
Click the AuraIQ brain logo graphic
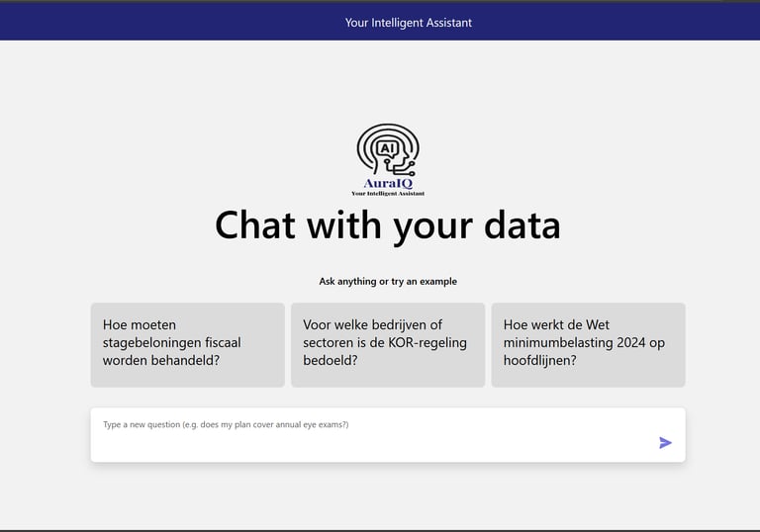[x=388, y=150]
